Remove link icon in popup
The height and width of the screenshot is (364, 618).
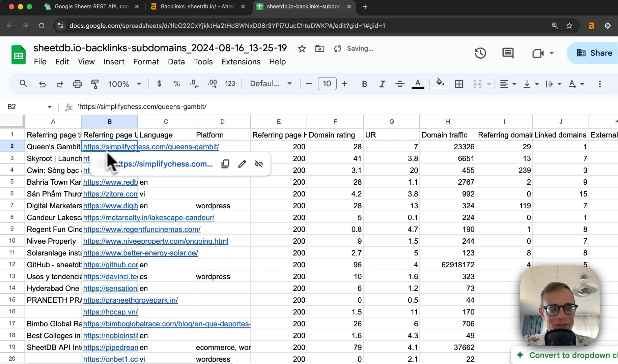coord(259,164)
